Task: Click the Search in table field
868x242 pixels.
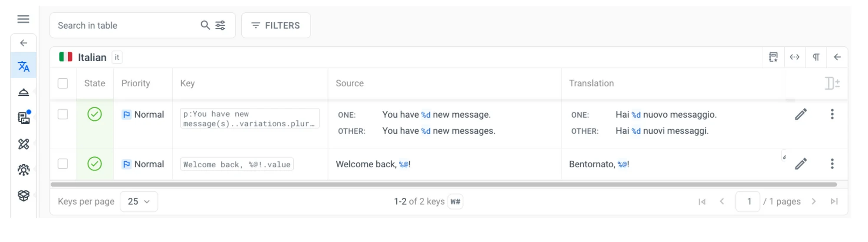Action: (126, 26)
